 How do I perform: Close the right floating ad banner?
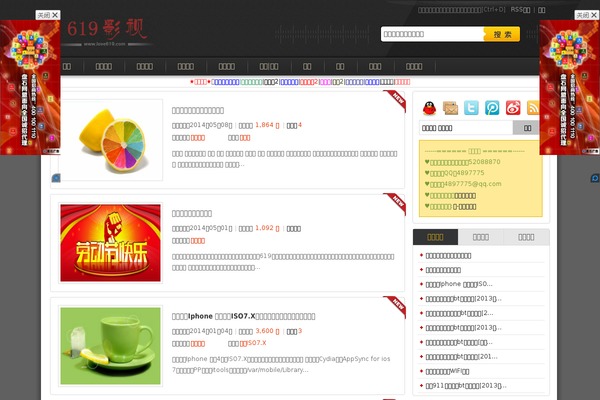586,15
